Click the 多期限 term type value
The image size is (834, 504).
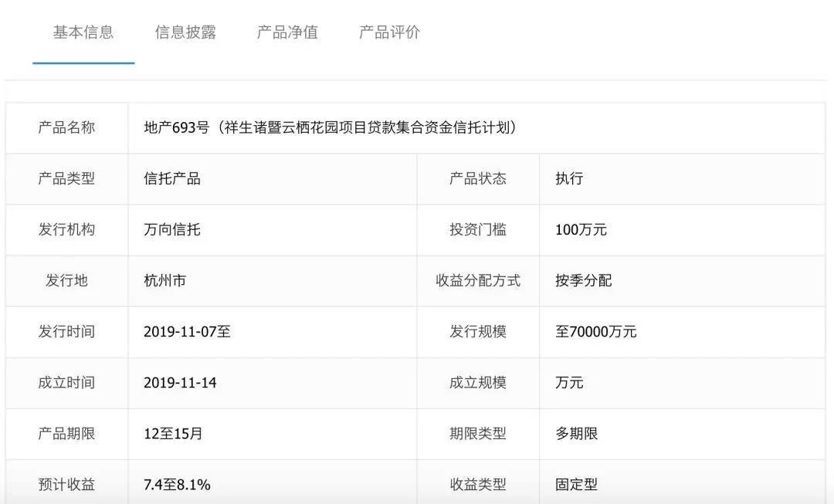576,434
